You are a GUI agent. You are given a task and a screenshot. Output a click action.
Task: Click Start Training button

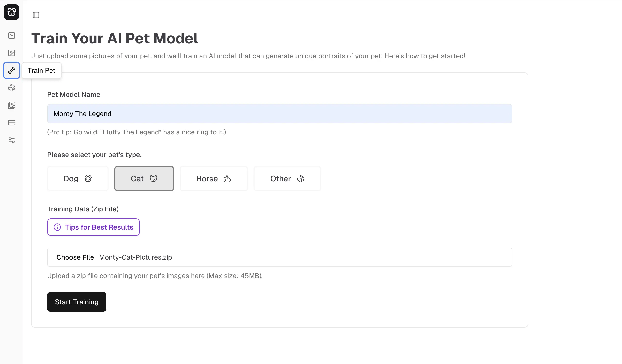[x=76, y=302]
